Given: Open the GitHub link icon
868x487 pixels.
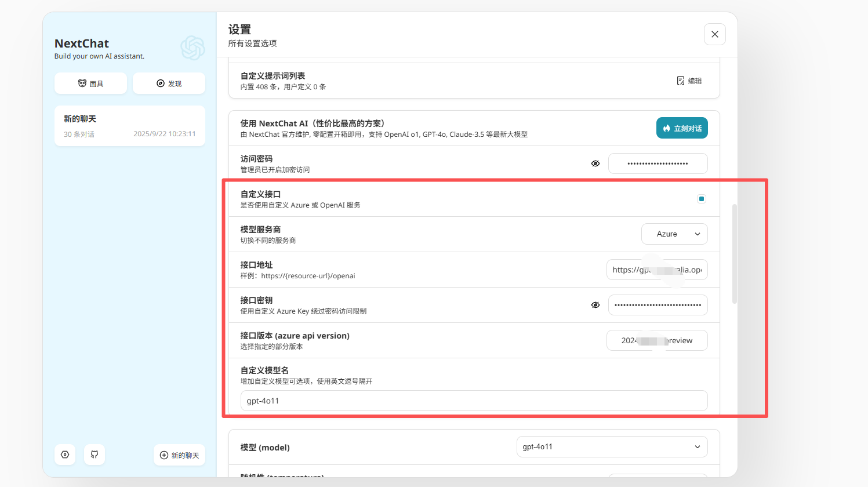Looking at the screenshot, I should pos(95,455).
